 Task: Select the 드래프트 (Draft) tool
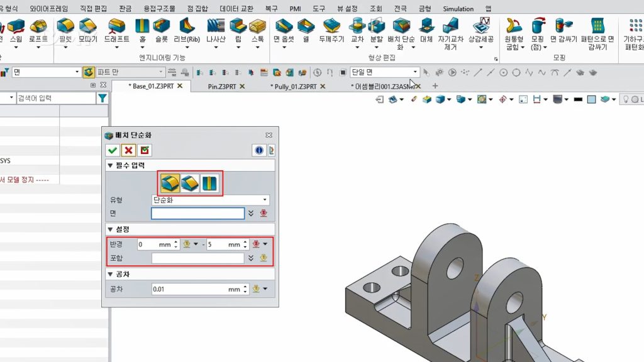(x=116, y=31)
